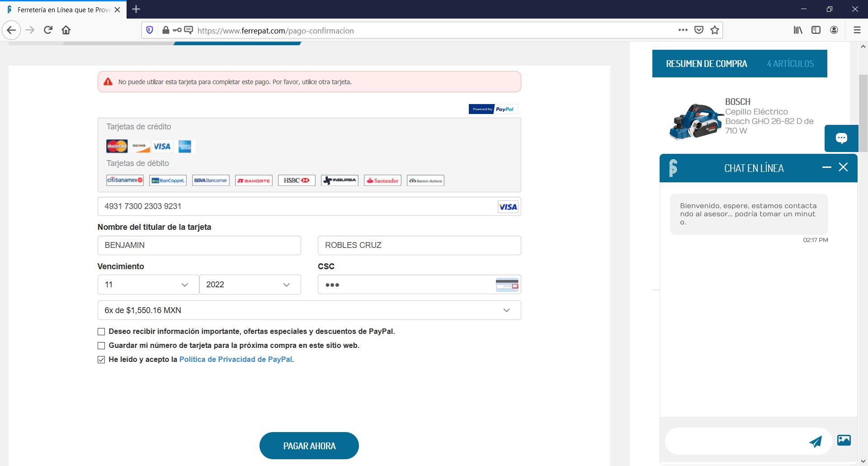Expand installments dropdown 6x de $1,550.16
This screenshot has width=868, height=466.
(x=309, y=310)
